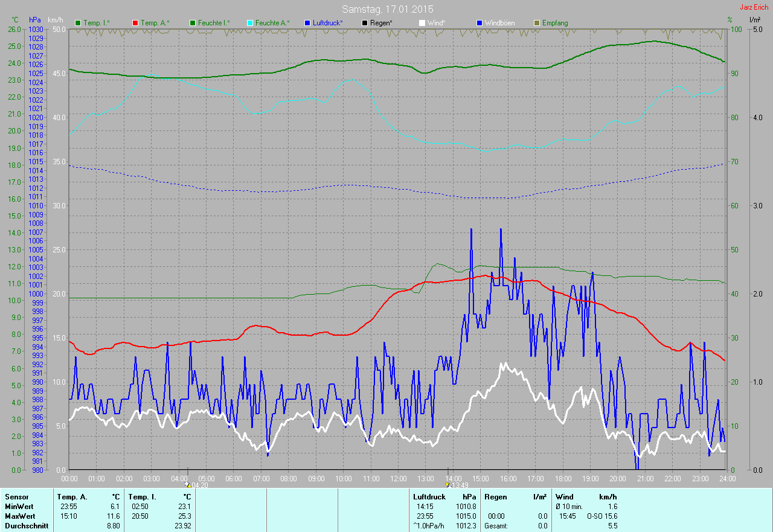Click the 12:00 label on time axis
This screenshot has width=773, height=532.
coord(398,479)
